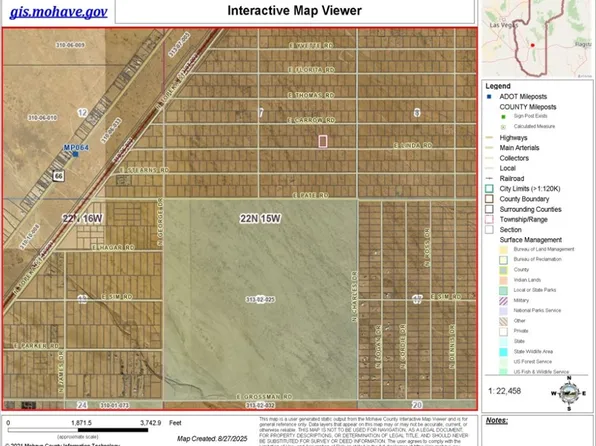Click parcel label 310-01-073
Image resolution: width=596 pixels, height=446 pixels.
pyautogui.click(x=114, y=406)
